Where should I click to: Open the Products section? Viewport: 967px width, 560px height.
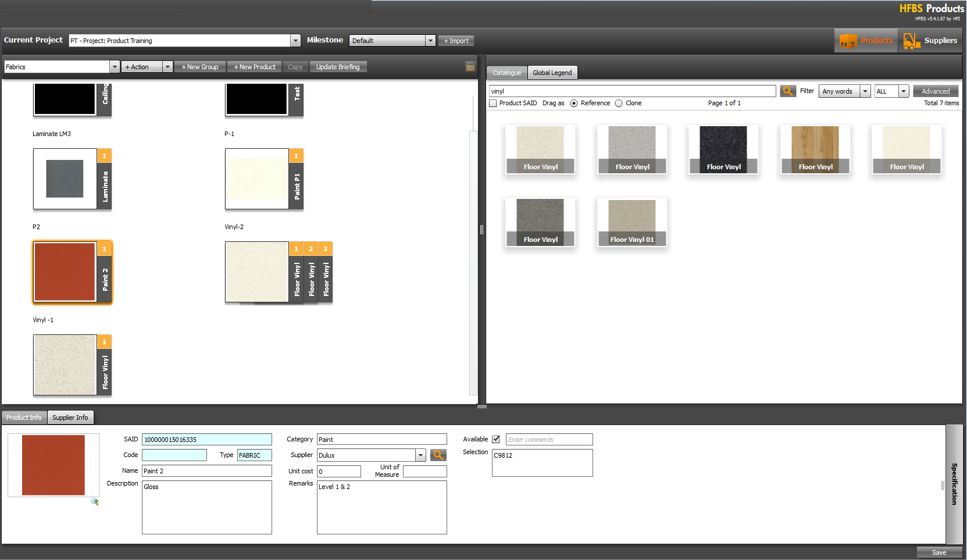point(866,40)
